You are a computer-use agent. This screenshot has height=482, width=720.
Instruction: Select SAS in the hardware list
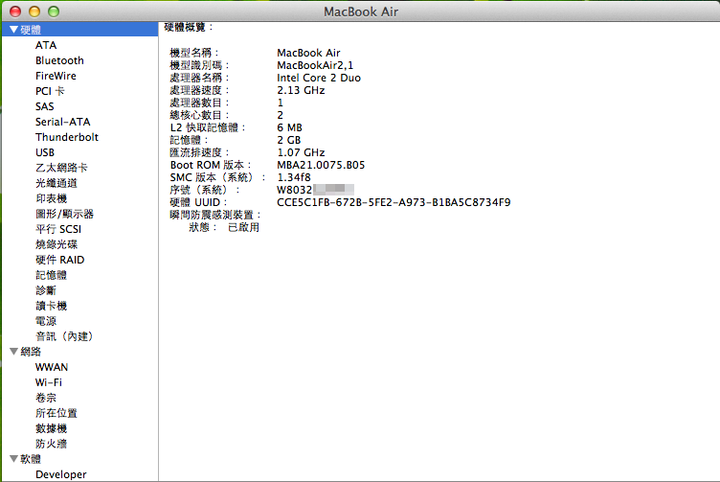tap(45, 106)
